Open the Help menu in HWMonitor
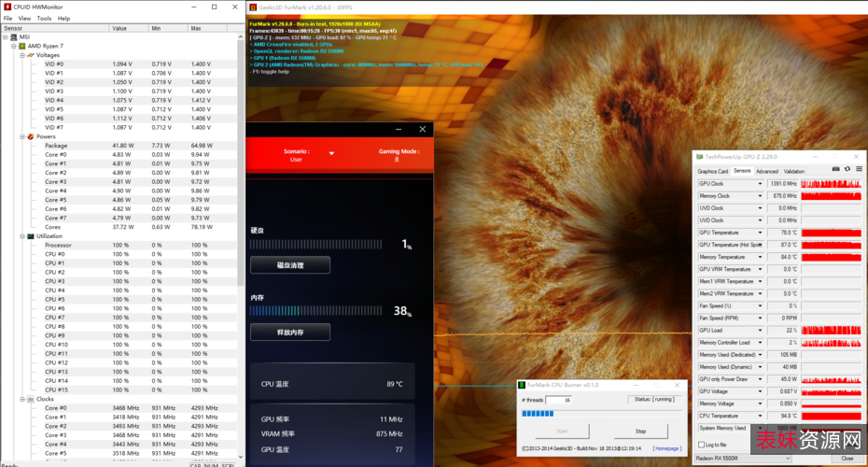 pos(63,19)
